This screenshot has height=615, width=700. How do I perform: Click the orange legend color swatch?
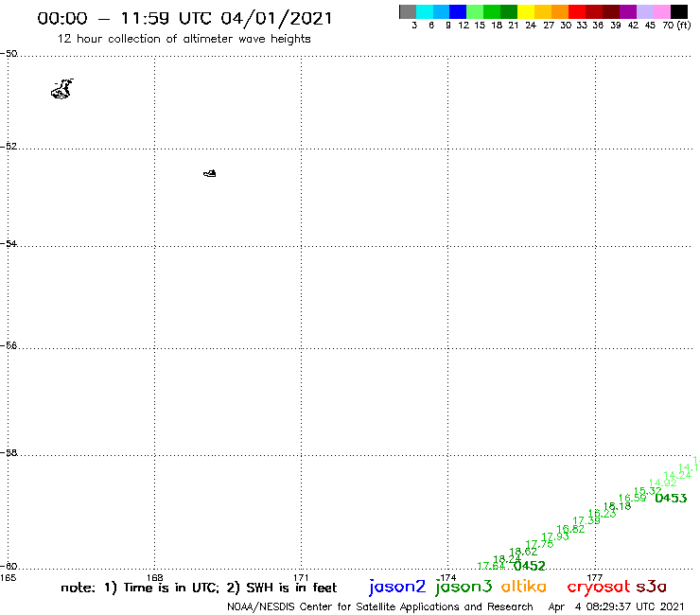coord(560,11)
